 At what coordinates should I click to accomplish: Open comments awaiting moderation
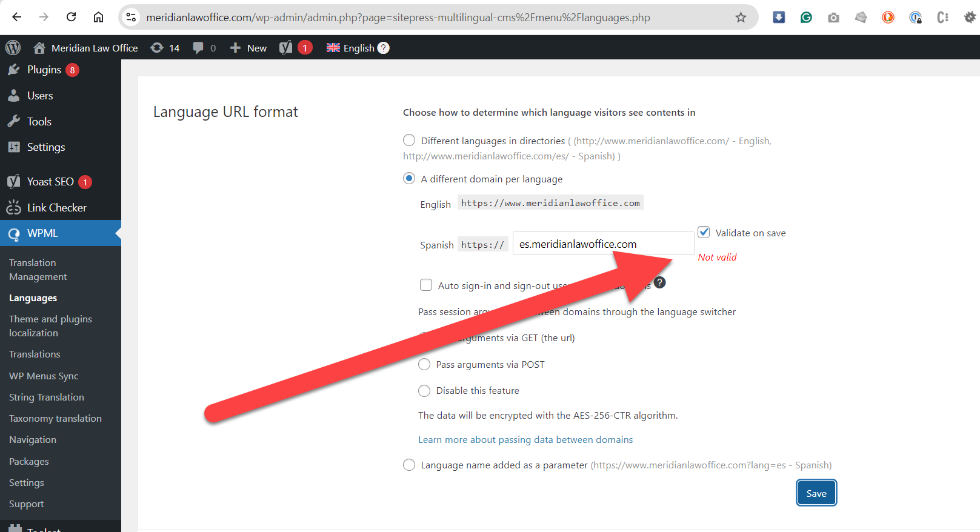204,48
